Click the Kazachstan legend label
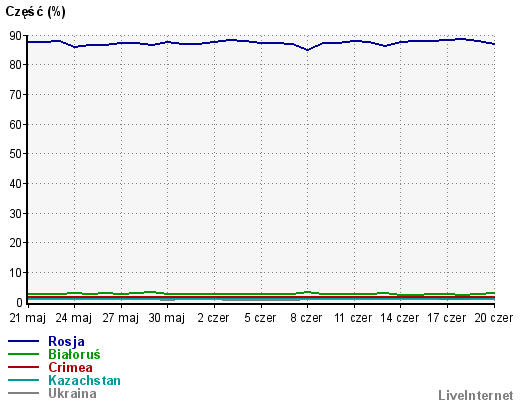This screenshot has height=405, width=520. pos(84,380)
